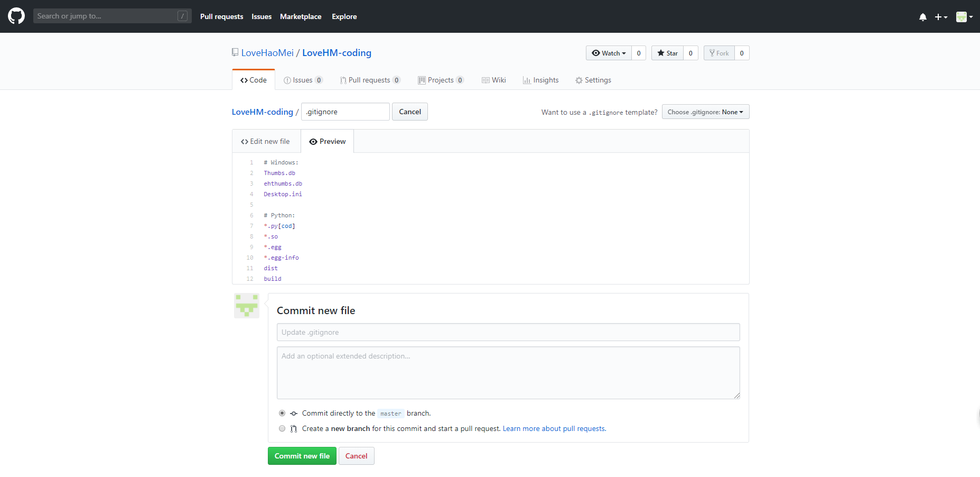
Task: Click the Fork button
Action: (x=719, y=53)
